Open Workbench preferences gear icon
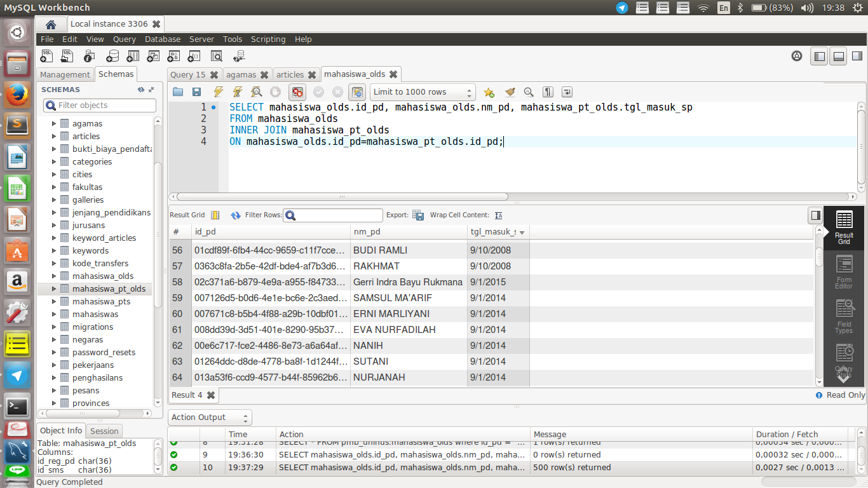Viewport: 868px width, 488px height. pos(797,56)
